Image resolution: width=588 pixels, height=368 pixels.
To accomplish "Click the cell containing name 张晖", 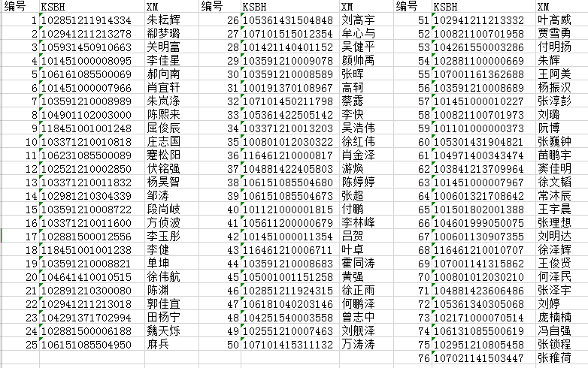I will (352, 74).
